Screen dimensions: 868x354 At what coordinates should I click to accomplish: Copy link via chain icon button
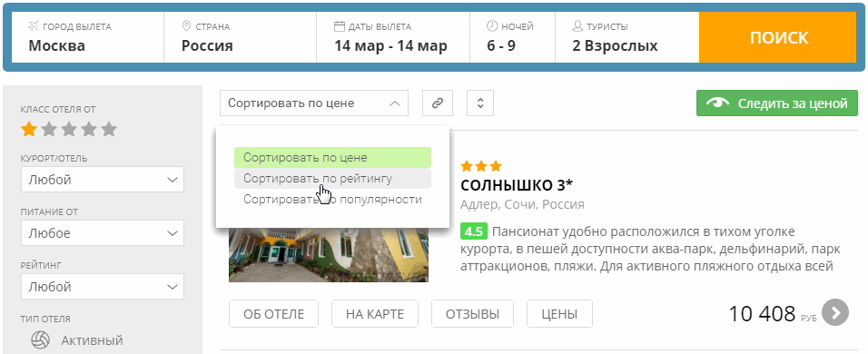pyautogui.click(x=438, y=103)
